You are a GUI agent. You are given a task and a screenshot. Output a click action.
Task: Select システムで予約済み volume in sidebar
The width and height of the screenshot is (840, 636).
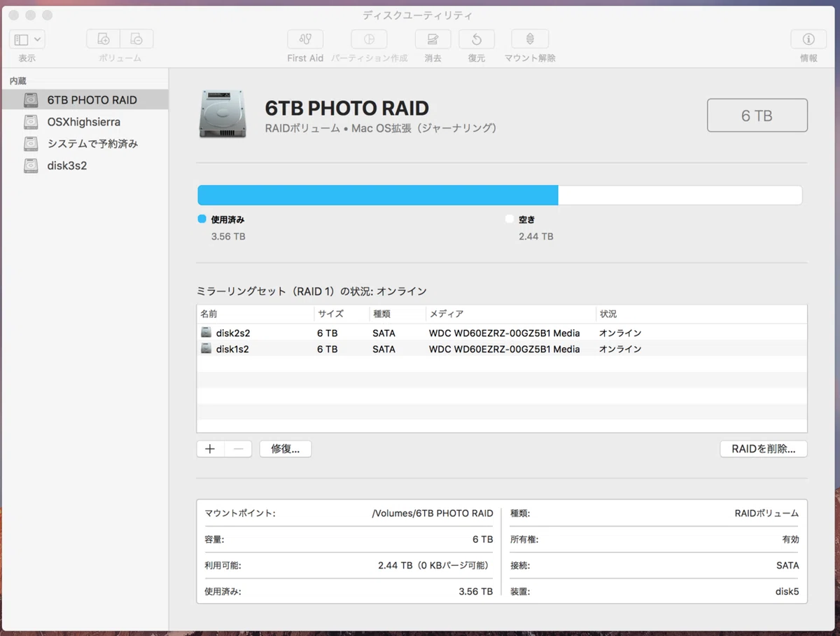coord(85,144)
